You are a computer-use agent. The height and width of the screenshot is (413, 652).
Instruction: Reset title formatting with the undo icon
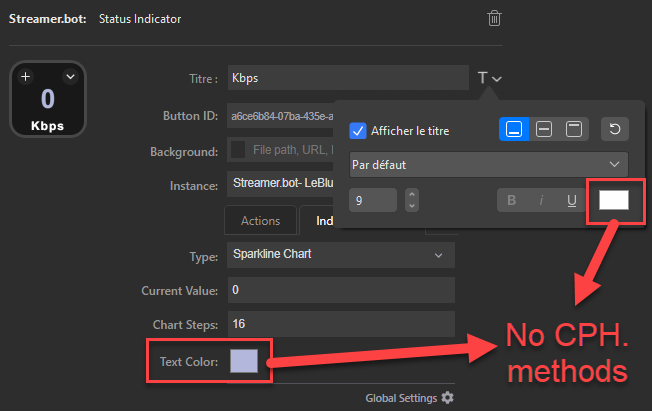click(x=615, y=129)
